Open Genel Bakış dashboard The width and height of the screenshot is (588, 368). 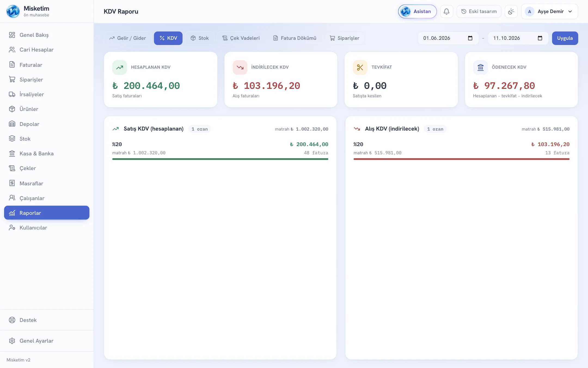47,35
